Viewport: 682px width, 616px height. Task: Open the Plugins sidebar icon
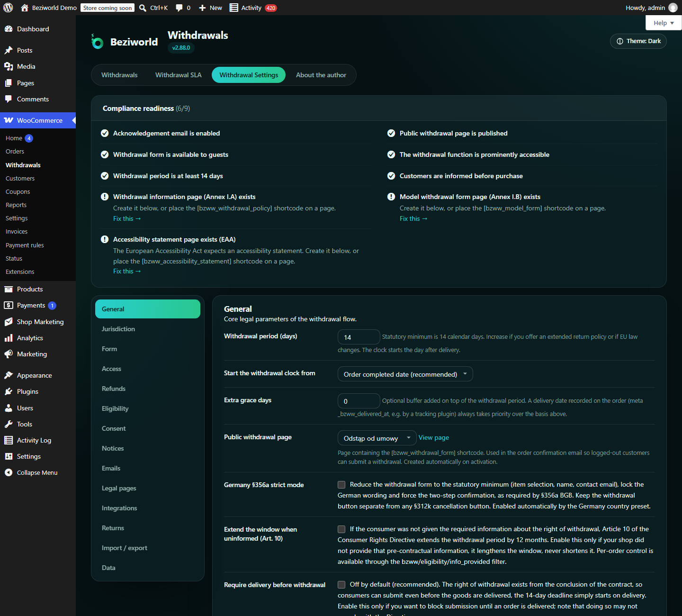click(9, 391)
